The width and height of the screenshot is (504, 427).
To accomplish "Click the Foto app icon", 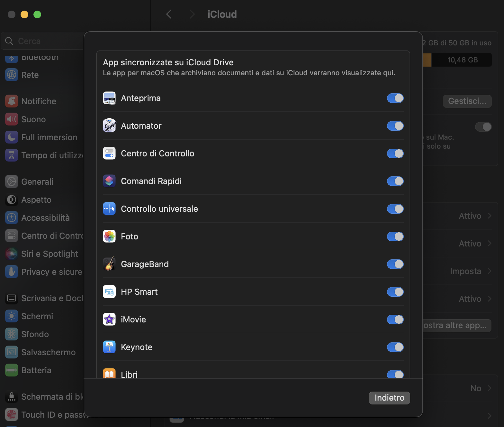I will click(109, 237).
